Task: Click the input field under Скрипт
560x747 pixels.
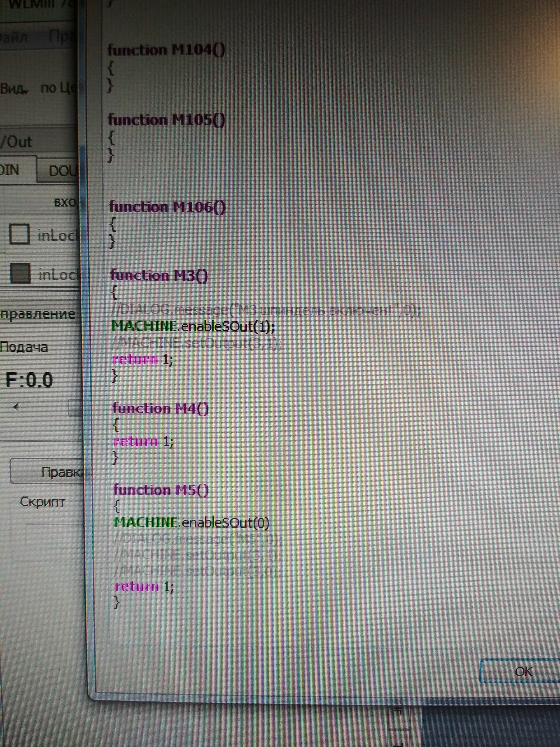Action: (54, 535)
